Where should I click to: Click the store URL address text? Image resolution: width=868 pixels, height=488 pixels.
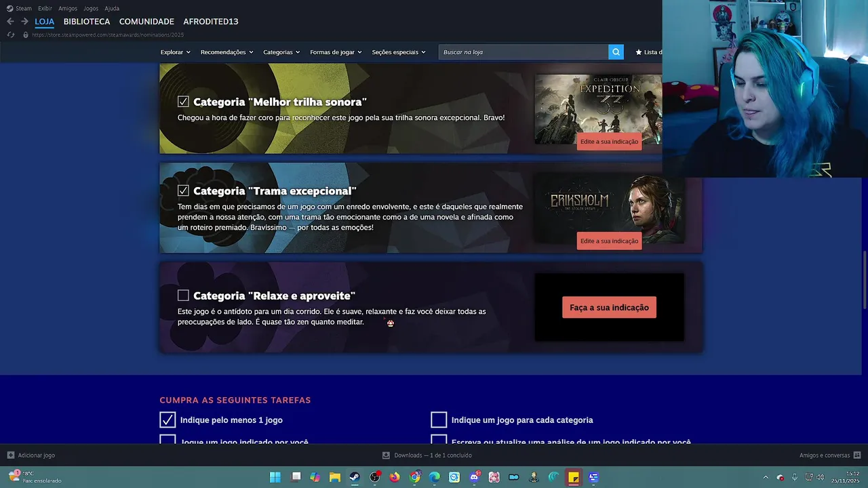(108, 35)
